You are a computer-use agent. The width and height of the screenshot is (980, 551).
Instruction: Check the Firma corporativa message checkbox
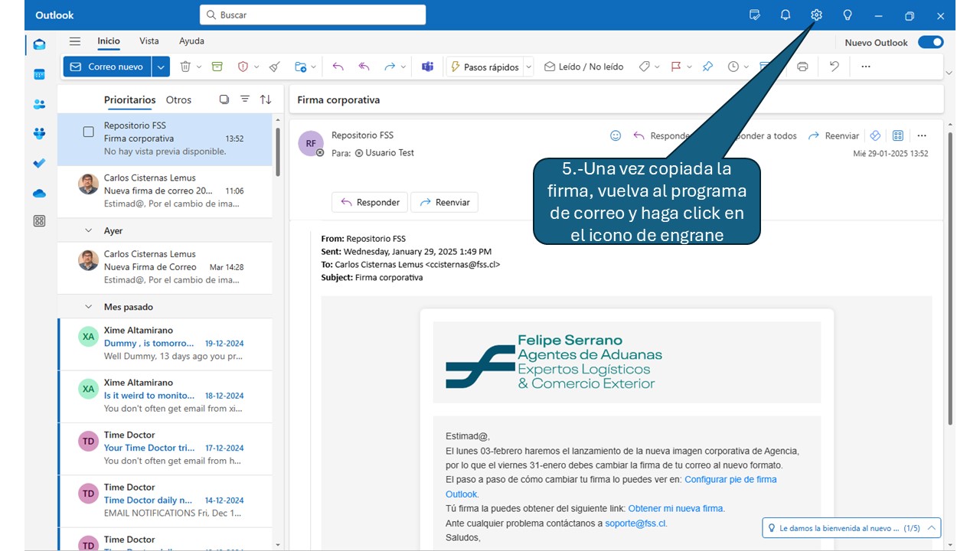coord(88,132)
